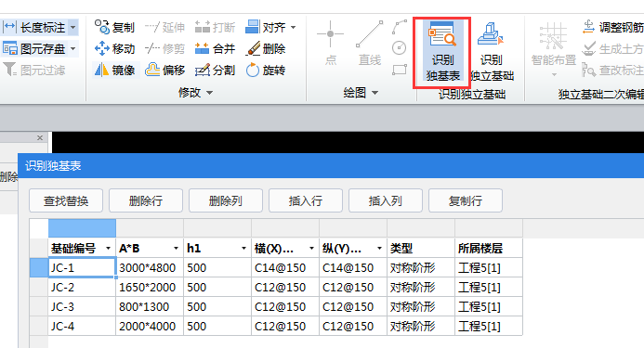Open the 识别独基表 tool

[442, 52]
